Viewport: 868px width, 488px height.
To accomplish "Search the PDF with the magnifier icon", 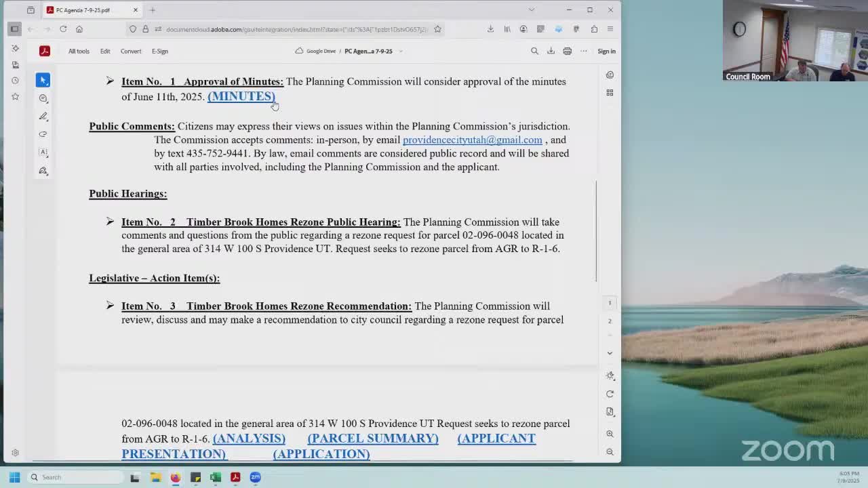I will pos(534,51).
